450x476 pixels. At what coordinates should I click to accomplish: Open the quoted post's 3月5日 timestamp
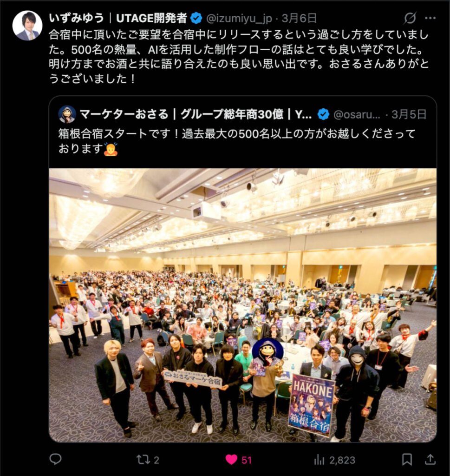pyautogui.click(x=409, y=114)
